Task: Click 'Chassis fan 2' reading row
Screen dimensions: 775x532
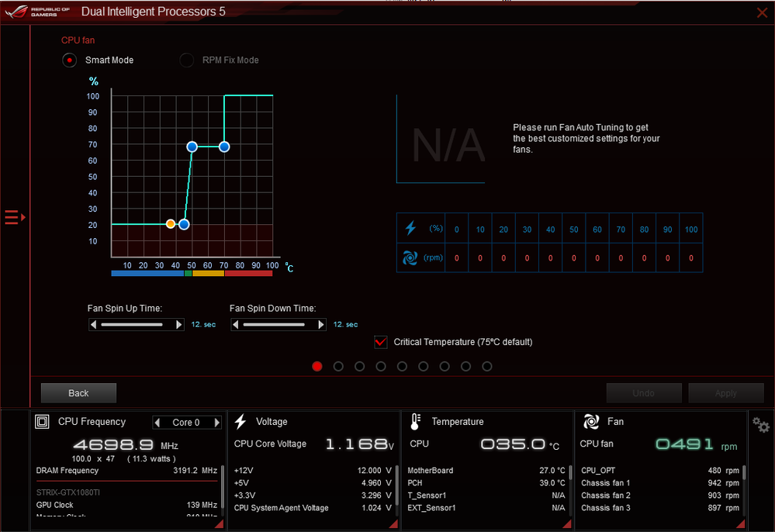Action: 660,496
